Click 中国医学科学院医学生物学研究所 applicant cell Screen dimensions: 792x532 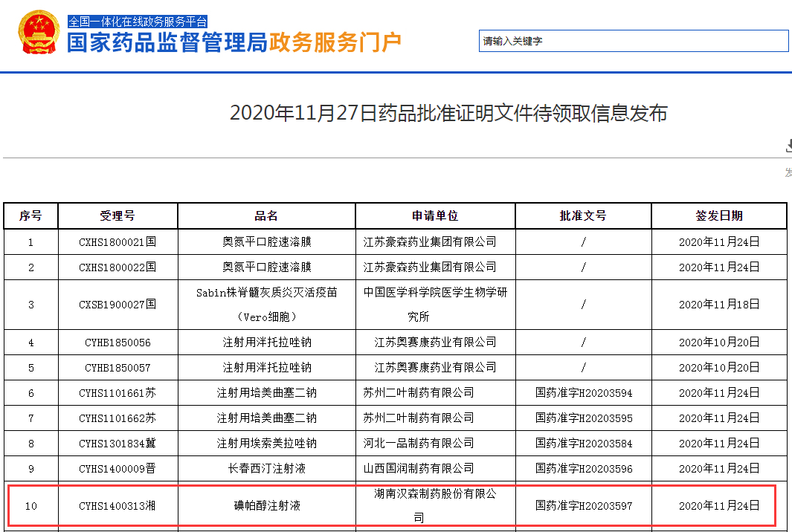coord(435,305)
